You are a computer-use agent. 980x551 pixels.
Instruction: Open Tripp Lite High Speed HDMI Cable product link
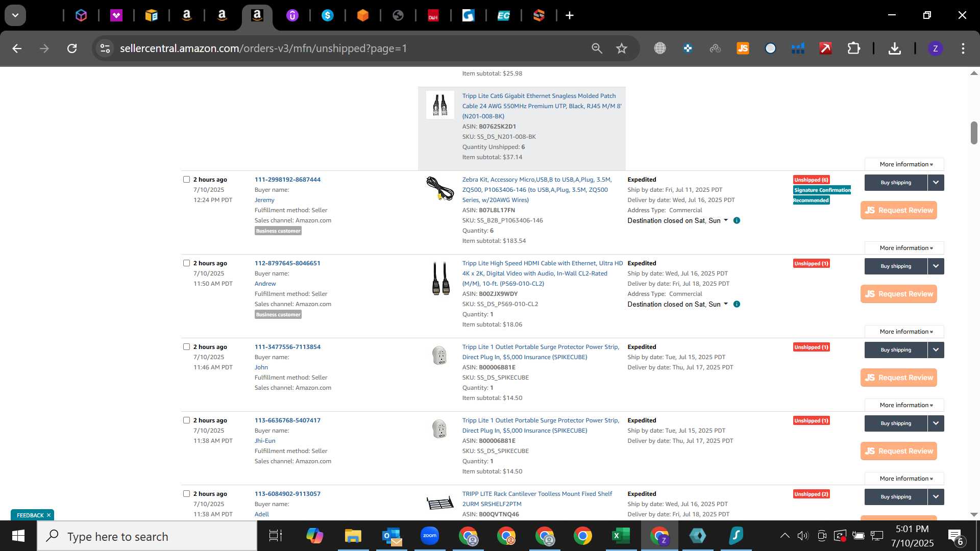pyautogui.click(x=542, y=273)
